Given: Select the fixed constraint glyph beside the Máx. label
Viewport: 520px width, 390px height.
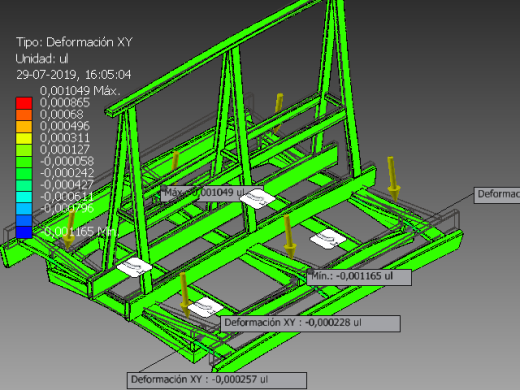Looking at the screenshot, I should 257,198.
